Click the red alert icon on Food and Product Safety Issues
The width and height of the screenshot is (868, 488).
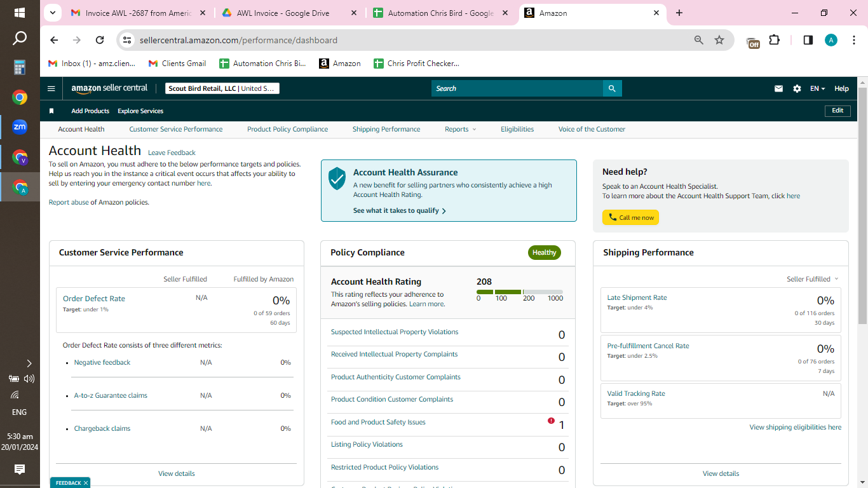[551, 421]
